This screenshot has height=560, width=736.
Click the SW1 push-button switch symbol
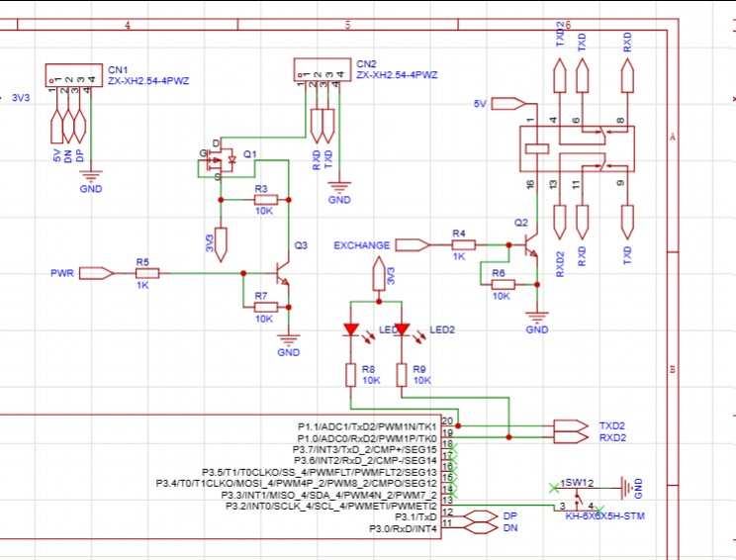(x=578, y=497)
